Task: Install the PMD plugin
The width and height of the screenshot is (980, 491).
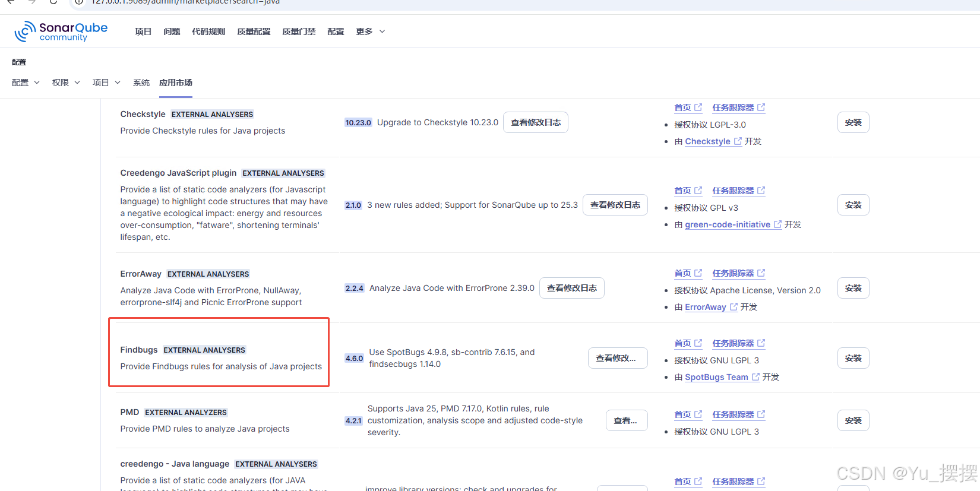Action: 853,420
